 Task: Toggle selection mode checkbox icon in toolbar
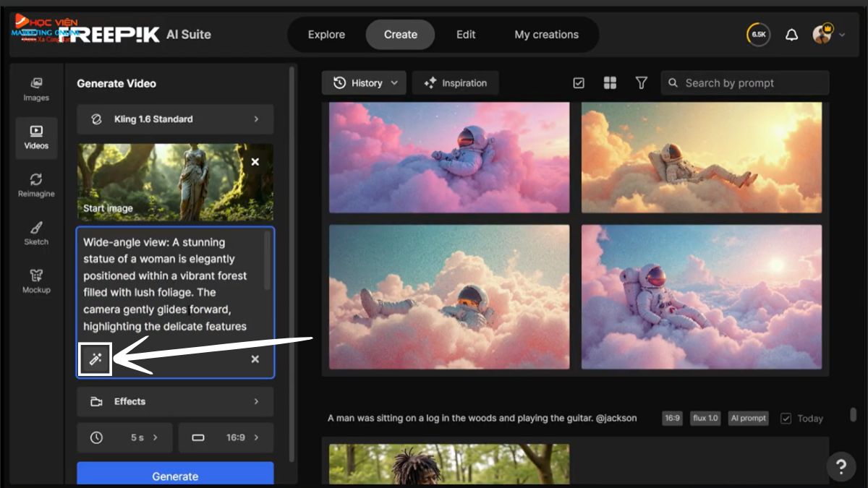pyautogui.click(x=579, y=83)
